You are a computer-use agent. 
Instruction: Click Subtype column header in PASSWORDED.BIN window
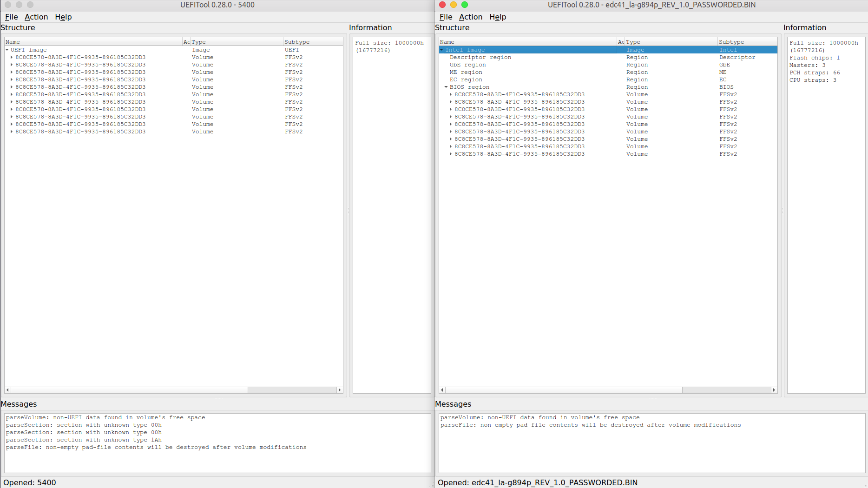[x=748, y=42]
